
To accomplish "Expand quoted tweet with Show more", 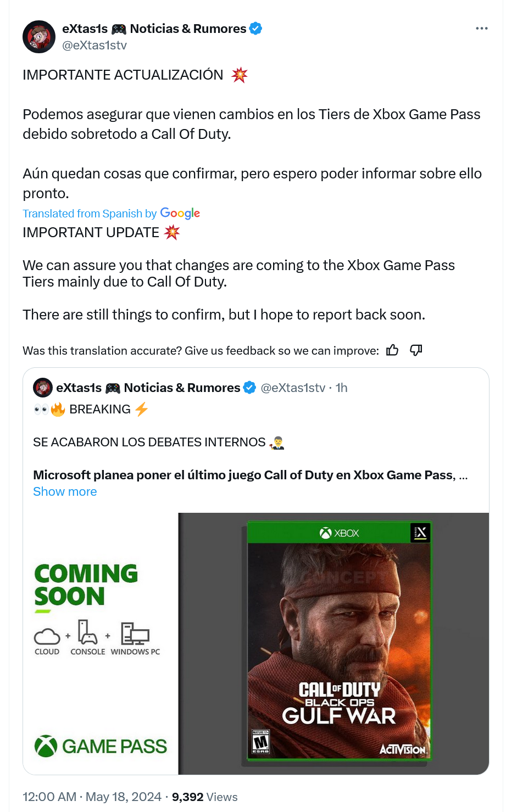I will coord(65,491).
